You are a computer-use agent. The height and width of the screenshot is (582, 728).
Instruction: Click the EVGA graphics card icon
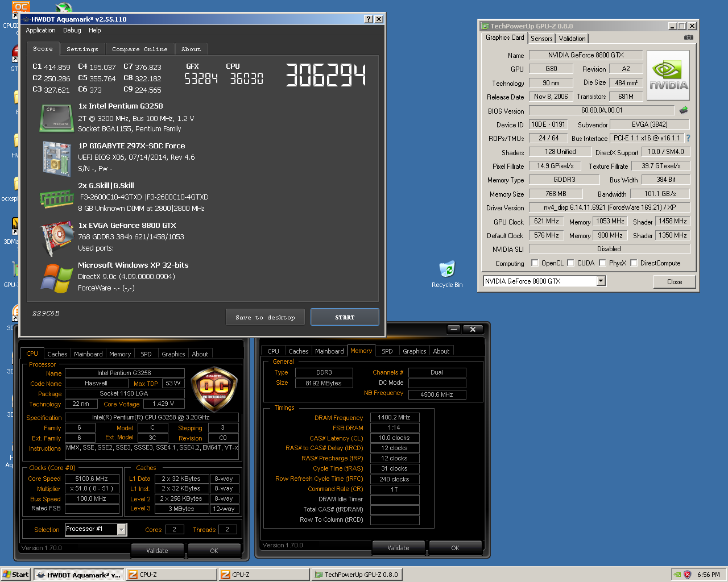point(57,239)
